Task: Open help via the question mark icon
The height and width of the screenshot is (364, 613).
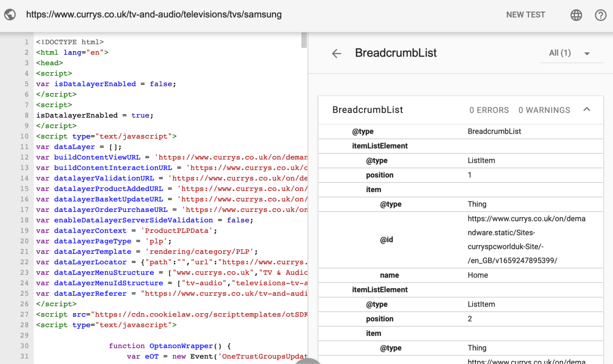Action: (600, 15)
